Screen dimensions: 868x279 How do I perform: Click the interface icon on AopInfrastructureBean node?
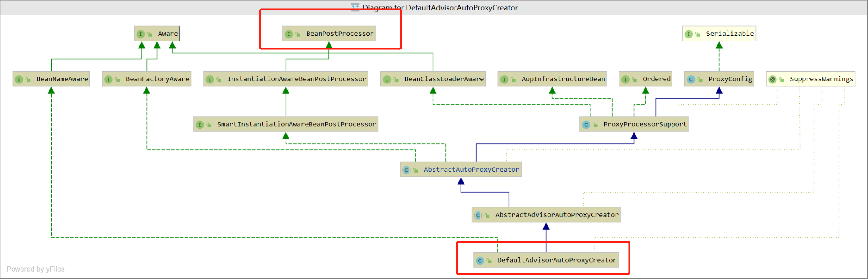504,80
